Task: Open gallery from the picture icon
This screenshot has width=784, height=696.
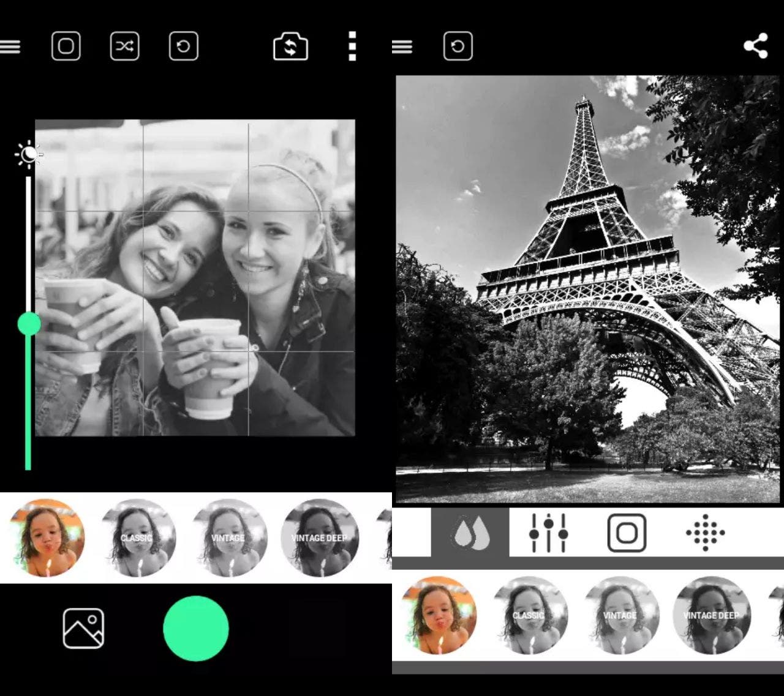Action: coord(83,628)
